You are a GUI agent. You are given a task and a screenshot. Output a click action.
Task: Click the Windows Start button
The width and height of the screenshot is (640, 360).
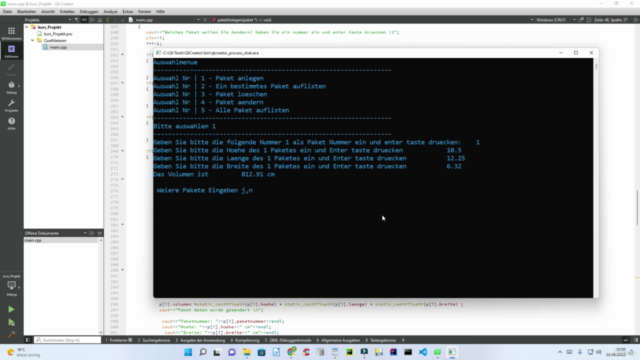pyautogui.click(x=188, y=352)
